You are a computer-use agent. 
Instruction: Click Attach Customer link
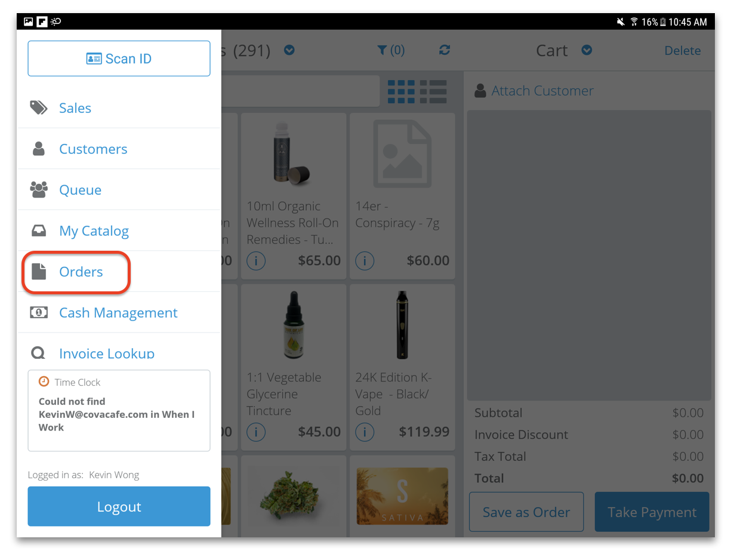click(542, 91)
